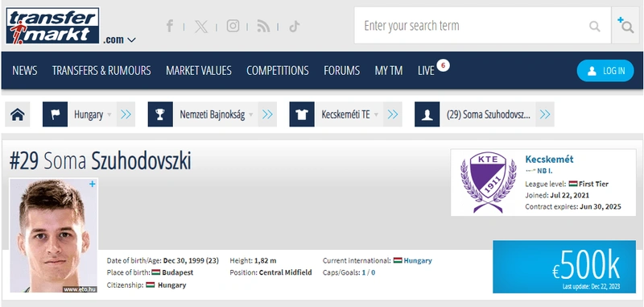Click the jersey club breadcrumb icon
644x307 pixels.
[x=302, y=114]
